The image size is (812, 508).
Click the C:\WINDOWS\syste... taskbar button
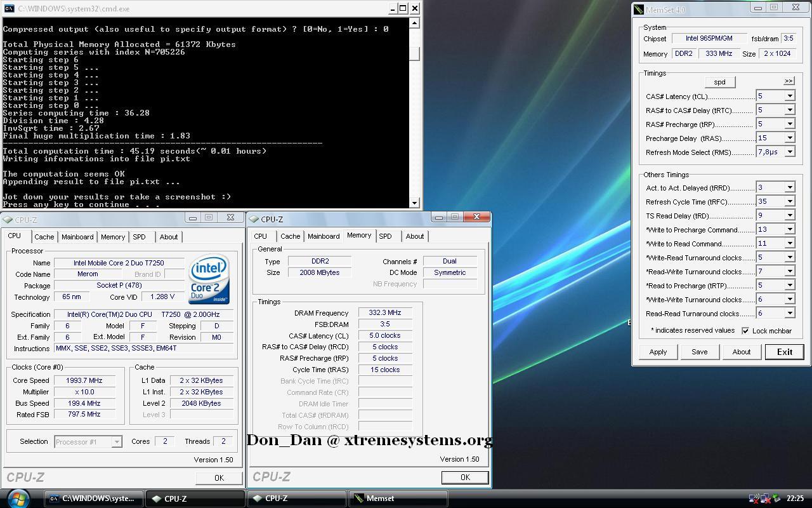pos(94,498)
